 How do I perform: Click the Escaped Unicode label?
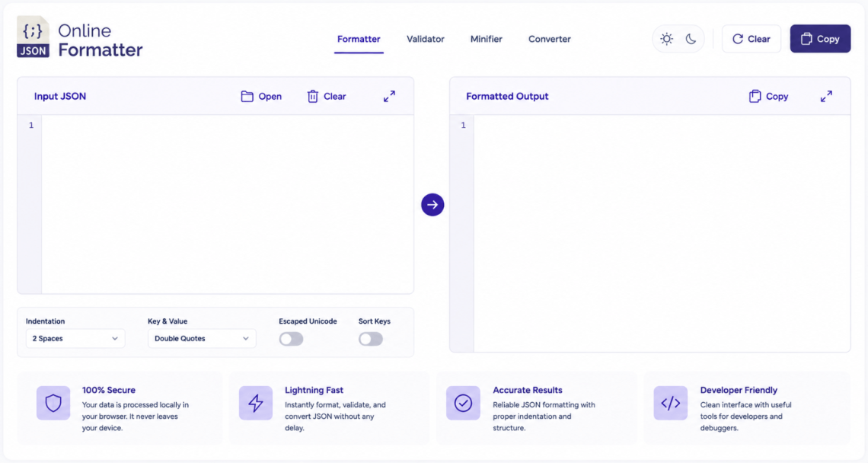(x=308, y=321)
